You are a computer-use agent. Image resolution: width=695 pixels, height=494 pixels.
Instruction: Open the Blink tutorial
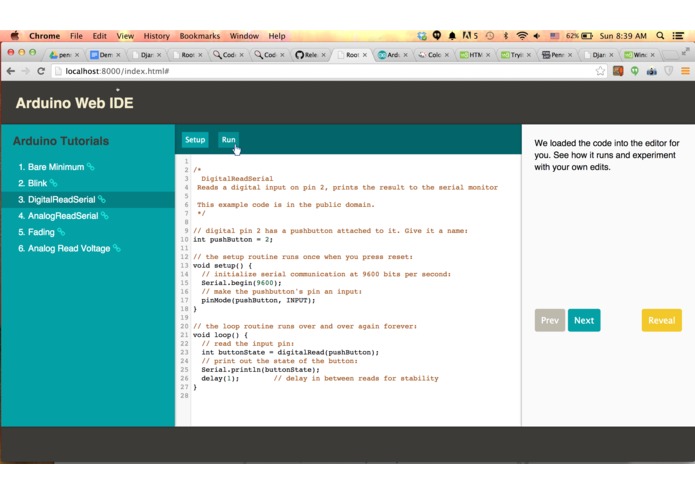pos(37,183)
